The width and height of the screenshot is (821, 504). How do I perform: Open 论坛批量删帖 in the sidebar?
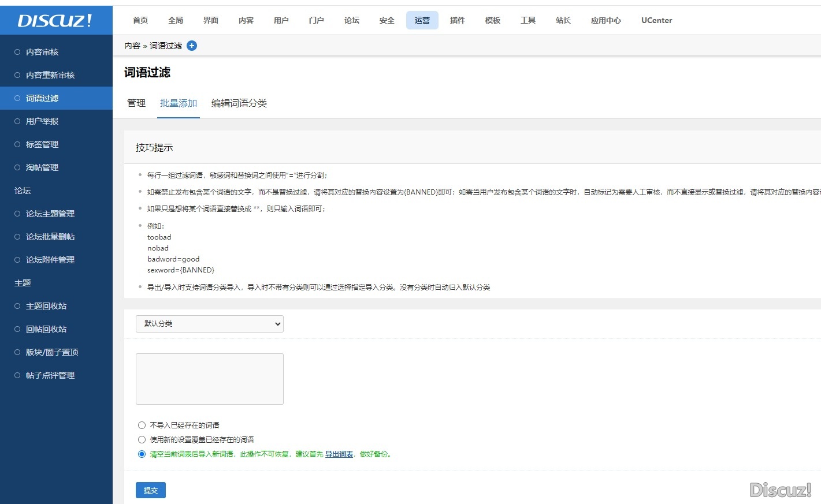tap(50, 237)
